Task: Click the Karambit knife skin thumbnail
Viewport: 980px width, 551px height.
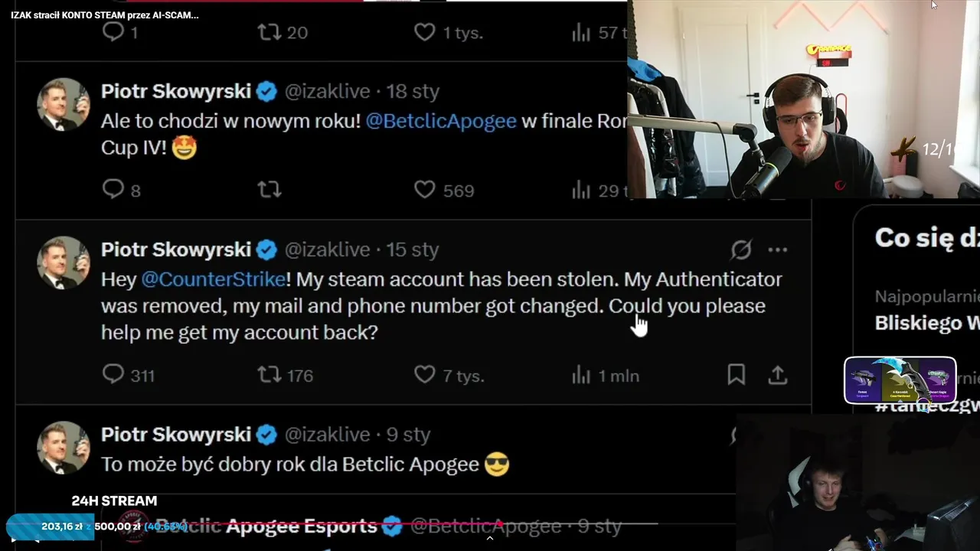Action: click(x=901, y=379)
